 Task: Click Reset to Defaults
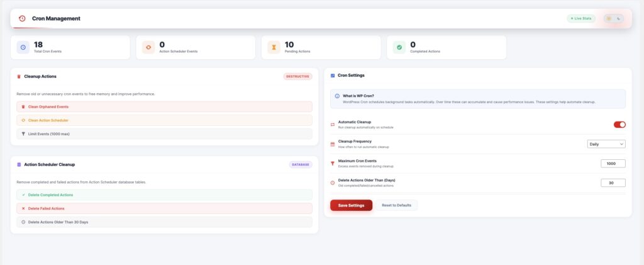point(396,205)
